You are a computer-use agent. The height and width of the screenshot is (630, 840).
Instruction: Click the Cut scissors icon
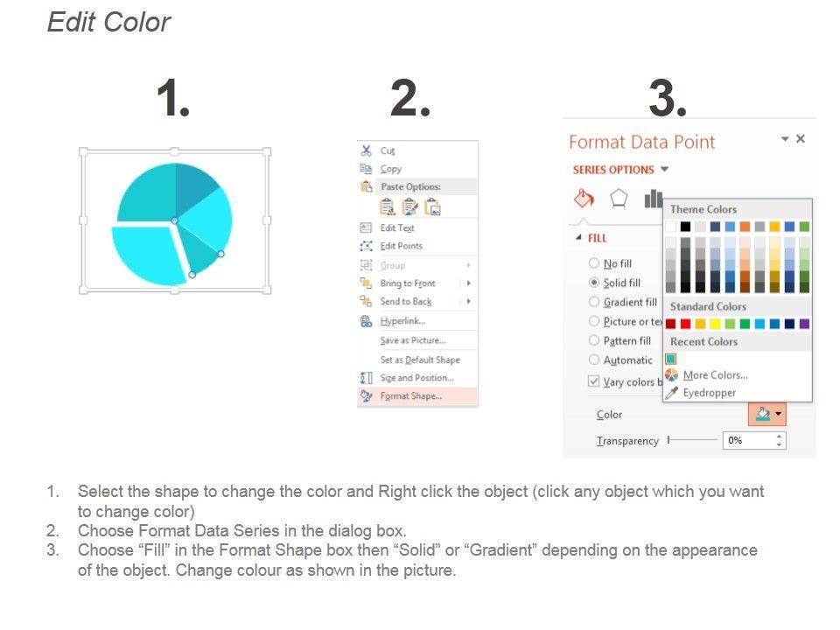(x=367, y=150)
